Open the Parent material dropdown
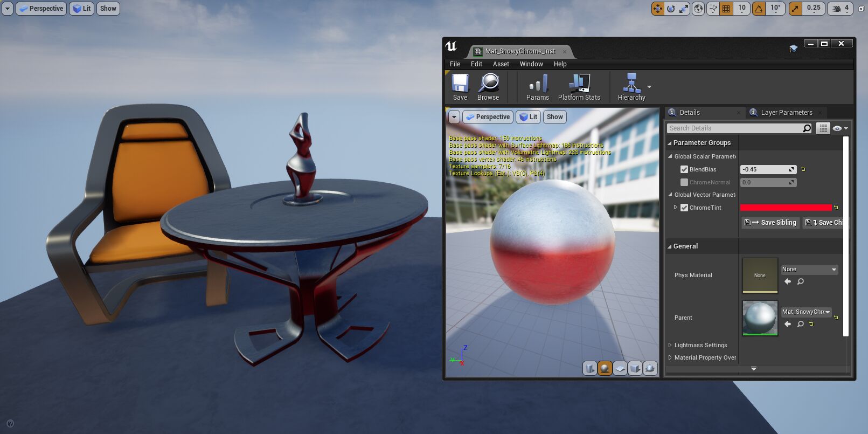The width and height of the screenshot is (868, 434). click(x=807, y=312)
